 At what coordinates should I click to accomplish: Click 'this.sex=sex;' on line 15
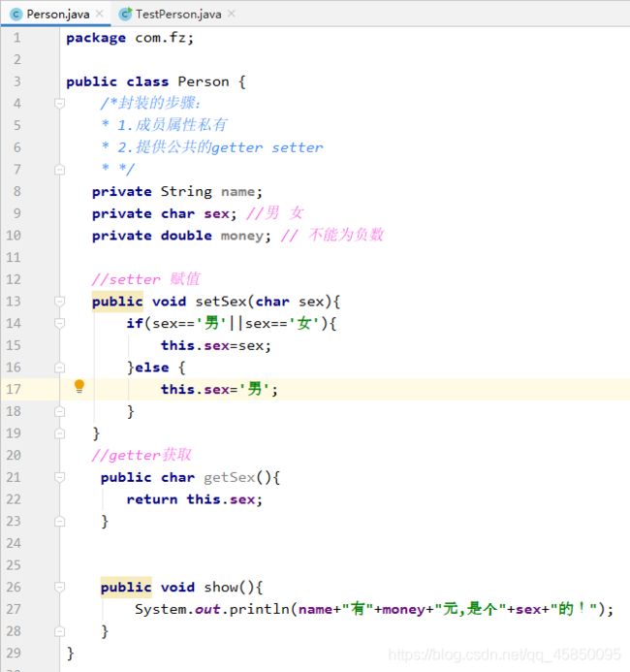[x=216, y=345]
